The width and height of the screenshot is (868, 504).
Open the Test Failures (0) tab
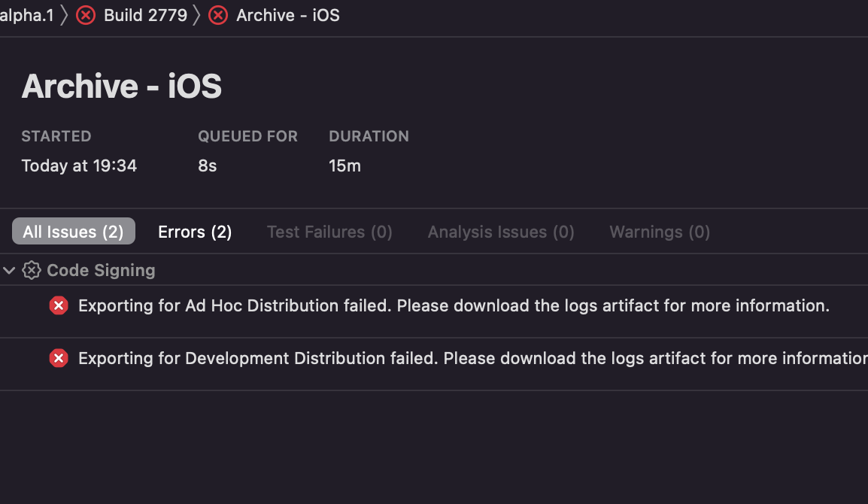[x=329, y=232]
